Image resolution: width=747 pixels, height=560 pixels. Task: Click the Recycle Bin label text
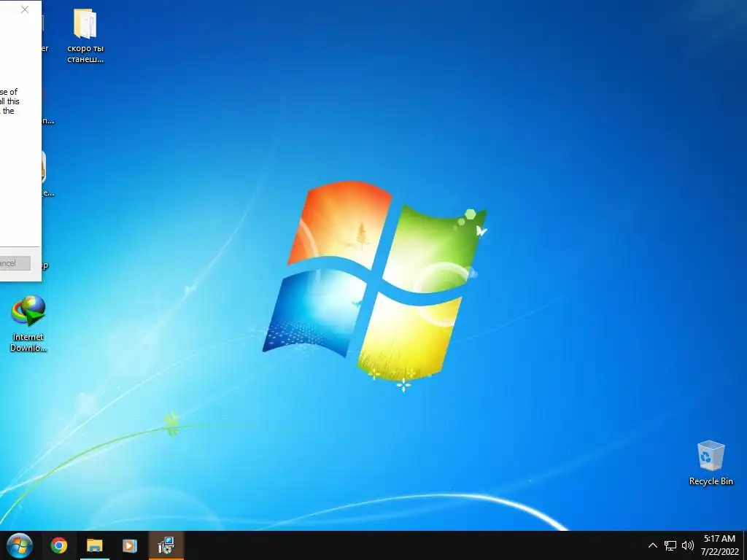tap(711, 481)
